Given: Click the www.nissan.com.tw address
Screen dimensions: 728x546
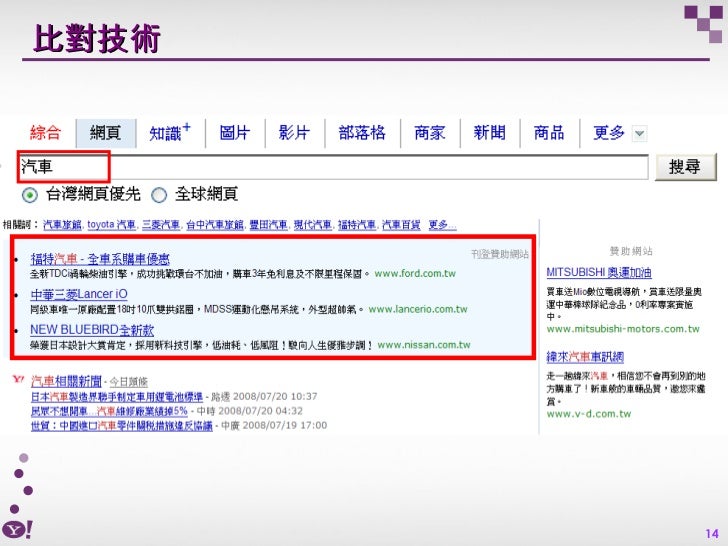Looking at the screenshot, I should click(x=424, y=345).
